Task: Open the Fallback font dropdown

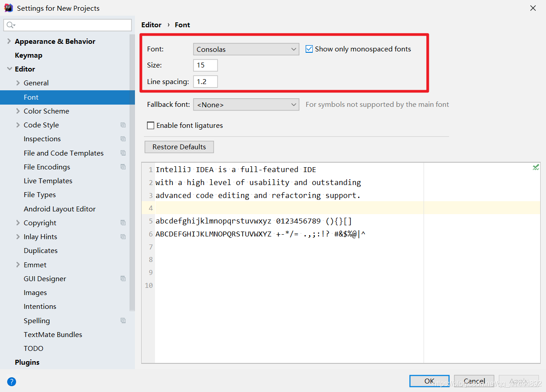Action: click(246, 105)
